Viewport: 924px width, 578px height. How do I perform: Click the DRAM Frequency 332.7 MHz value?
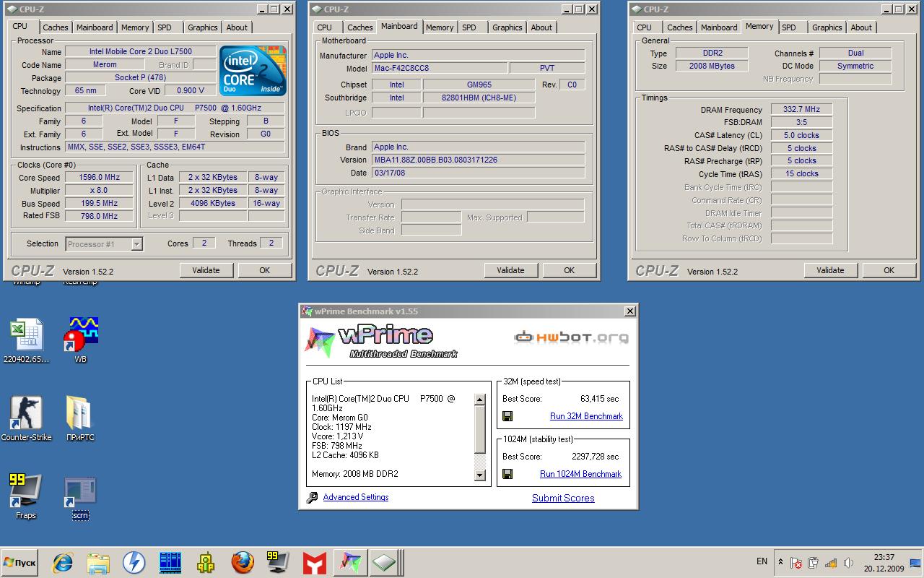point(801,109)
